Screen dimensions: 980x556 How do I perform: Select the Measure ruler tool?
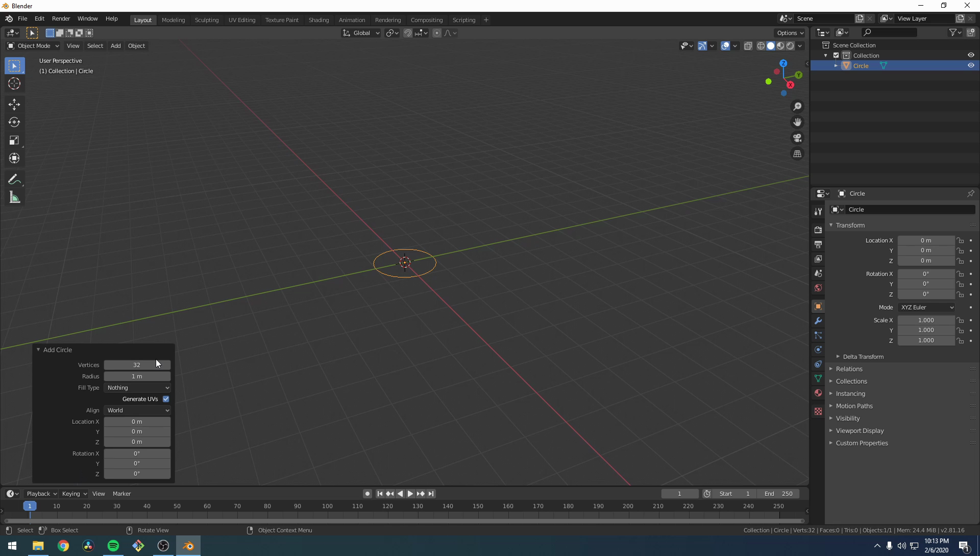[x=14, y=198]
